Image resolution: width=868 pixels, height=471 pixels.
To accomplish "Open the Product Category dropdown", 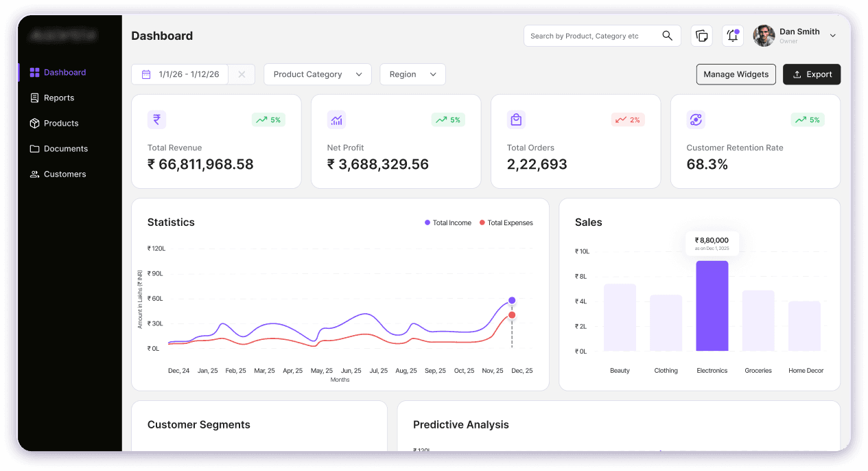I will click(318, 74).
